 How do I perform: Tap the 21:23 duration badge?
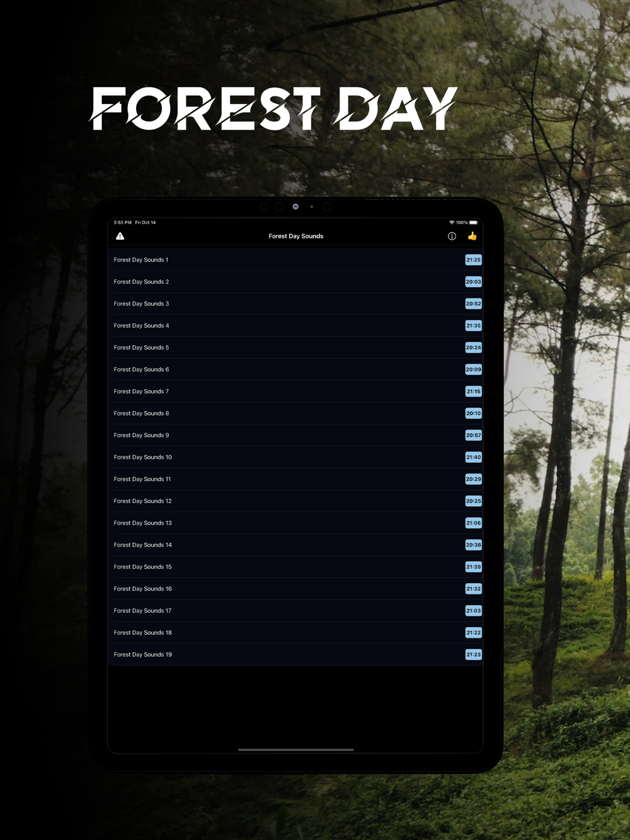pos(473,655)
